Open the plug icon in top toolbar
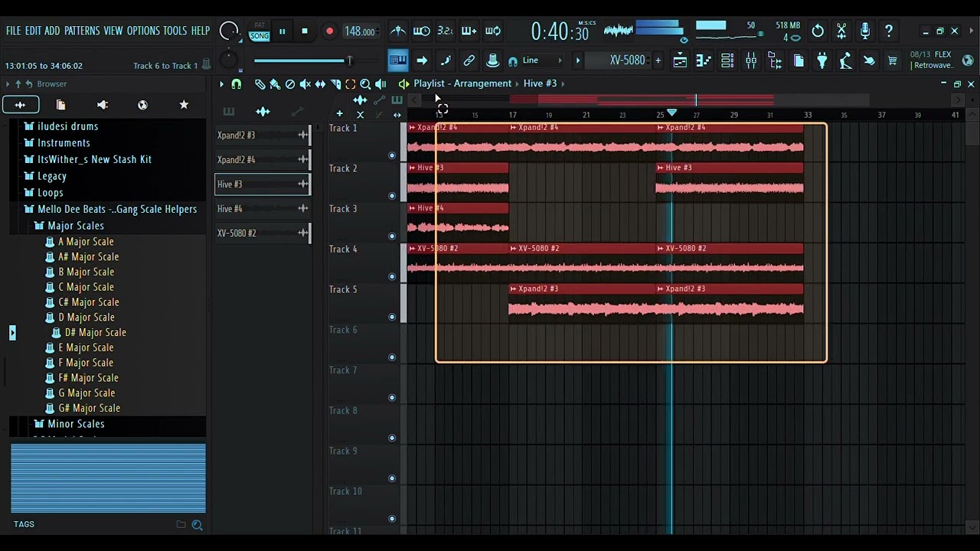Viewport: 980px width, 551px height. (x=822, y=60)
